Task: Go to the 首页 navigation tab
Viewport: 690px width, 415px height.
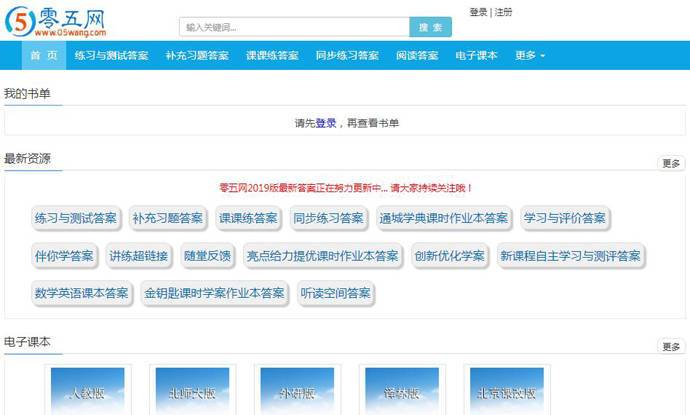Action: point(43,56)
